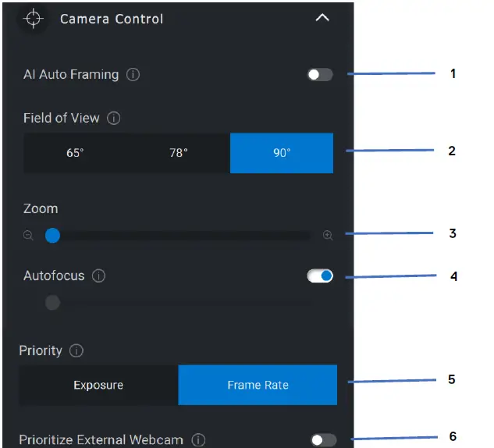Viewport: 494px width, 448px height.
Task: Disable the Autofocus toggle
Action: pyautogui.click(x=320, y=276)
